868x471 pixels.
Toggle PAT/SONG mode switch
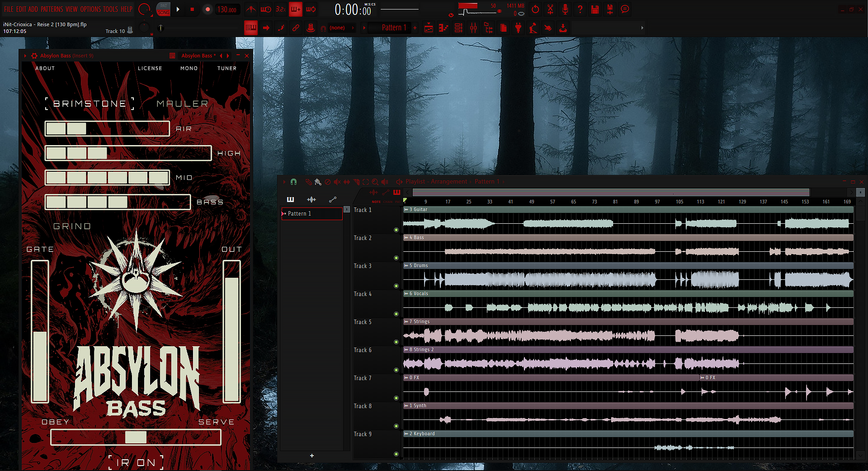pyautogui.click(x=163, y=9)
